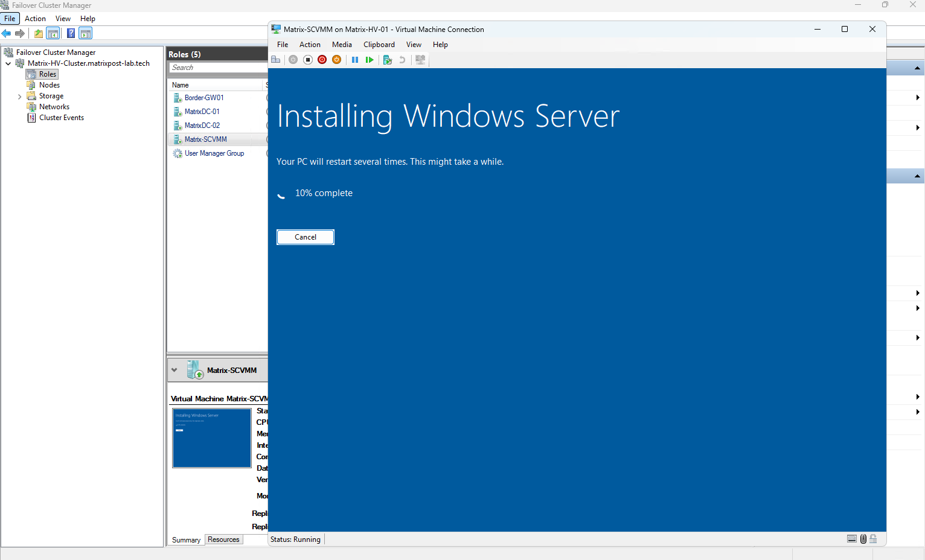Click the Revert arrow icon in VM toolbar
Image resolution: width=925 pixels, height=560 pixels.
(x=402, y=60)
